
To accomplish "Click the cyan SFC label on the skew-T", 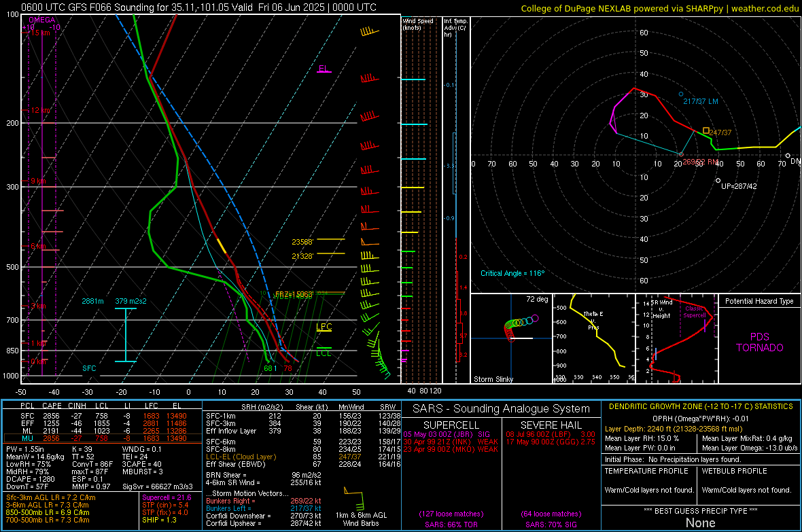I will 89,368.
